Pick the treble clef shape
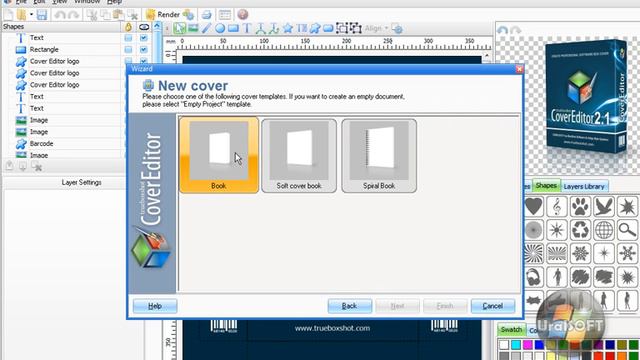 coord(557,207)
